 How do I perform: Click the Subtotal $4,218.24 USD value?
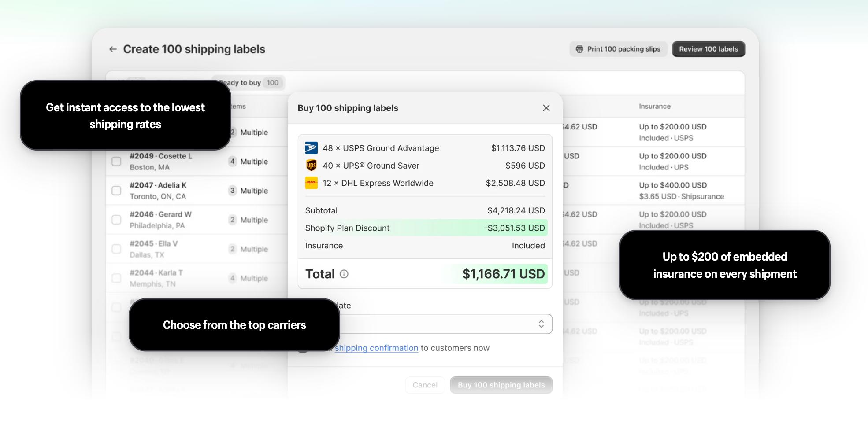[x=516, y=210]
